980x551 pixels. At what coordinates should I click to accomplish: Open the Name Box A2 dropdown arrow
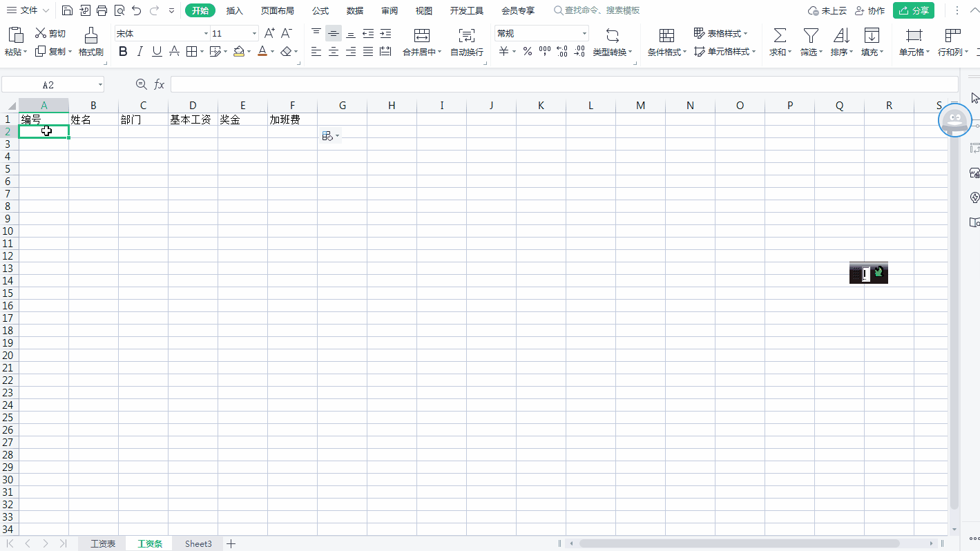(100, 84)
